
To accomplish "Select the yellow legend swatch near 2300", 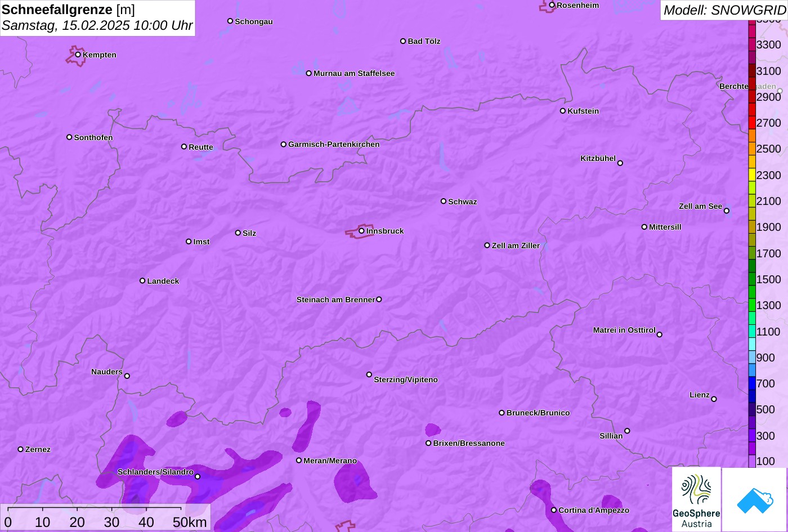I will pos(752,175).
